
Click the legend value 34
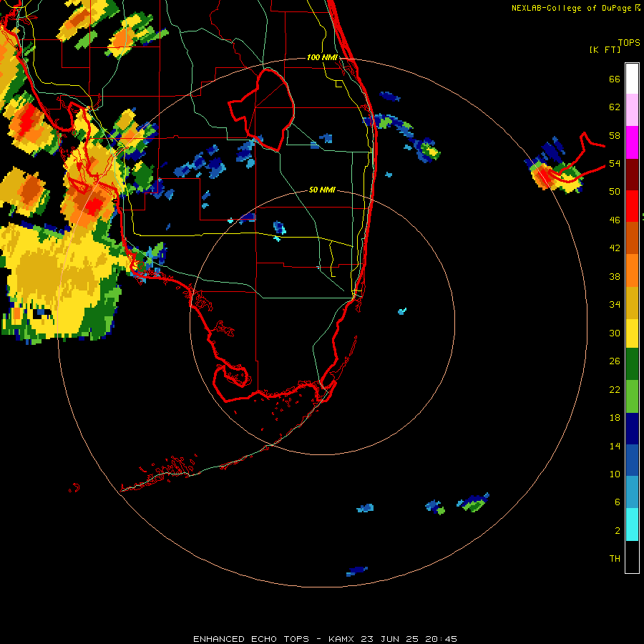[615, 305]
